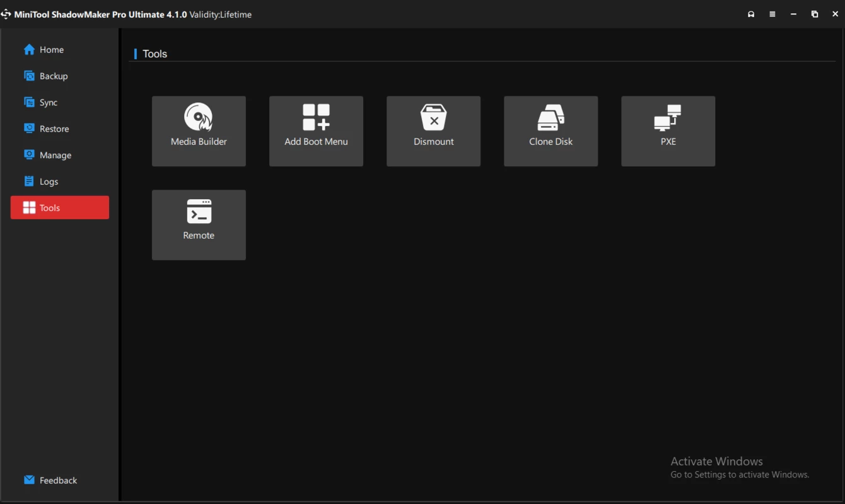Click the MiniTool ShadowMaker logo icon
845x504 pixels.
click(x=6, y=14)
